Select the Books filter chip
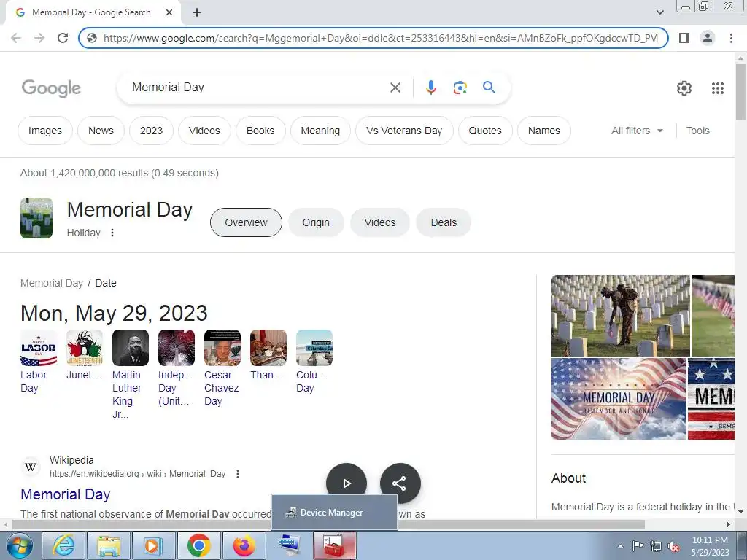The image size is (747, 560). 260,131
